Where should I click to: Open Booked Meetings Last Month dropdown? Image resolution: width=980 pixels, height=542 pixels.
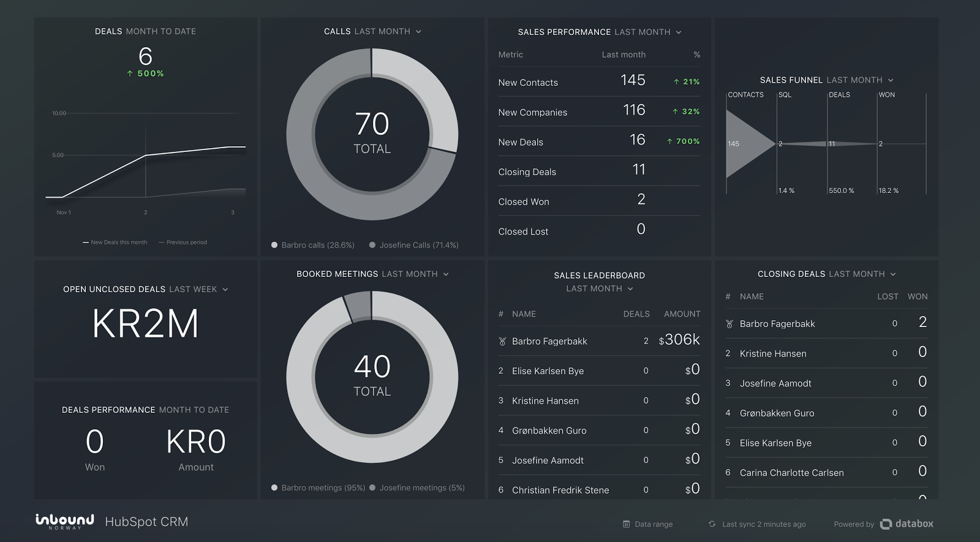click(446, 274)
